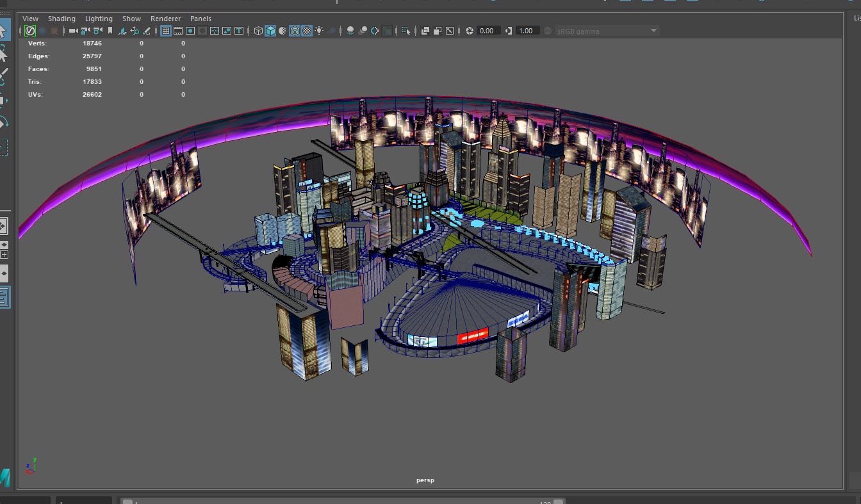The height and width of the screenshot is (504, 861).
Task: Enable the film gate overlay
Action: pyautogui.click(x=178, y=31)
